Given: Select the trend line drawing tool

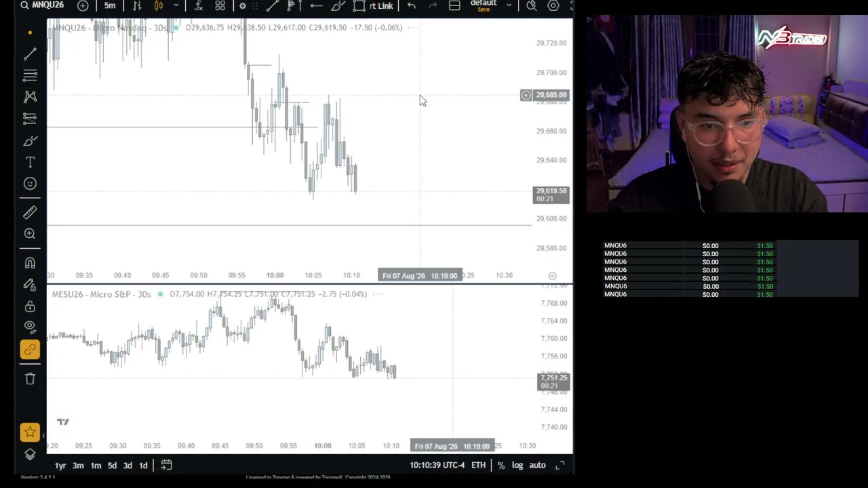Looking at the screenshot, I should [30, 54].
